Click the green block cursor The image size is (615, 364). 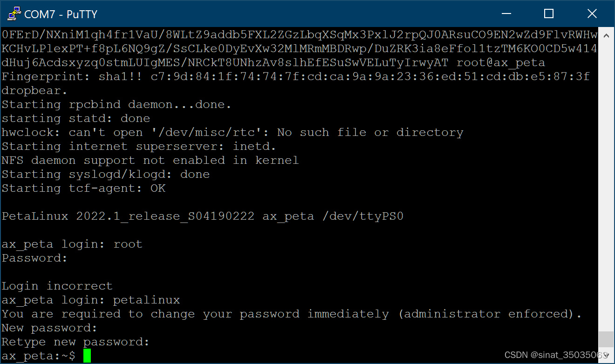(x=88, y=355)
